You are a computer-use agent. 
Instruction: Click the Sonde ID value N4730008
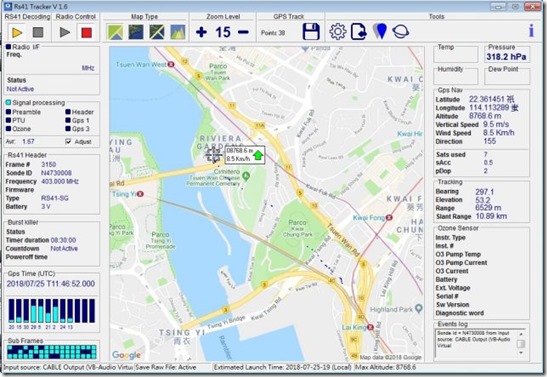(56, 173)
